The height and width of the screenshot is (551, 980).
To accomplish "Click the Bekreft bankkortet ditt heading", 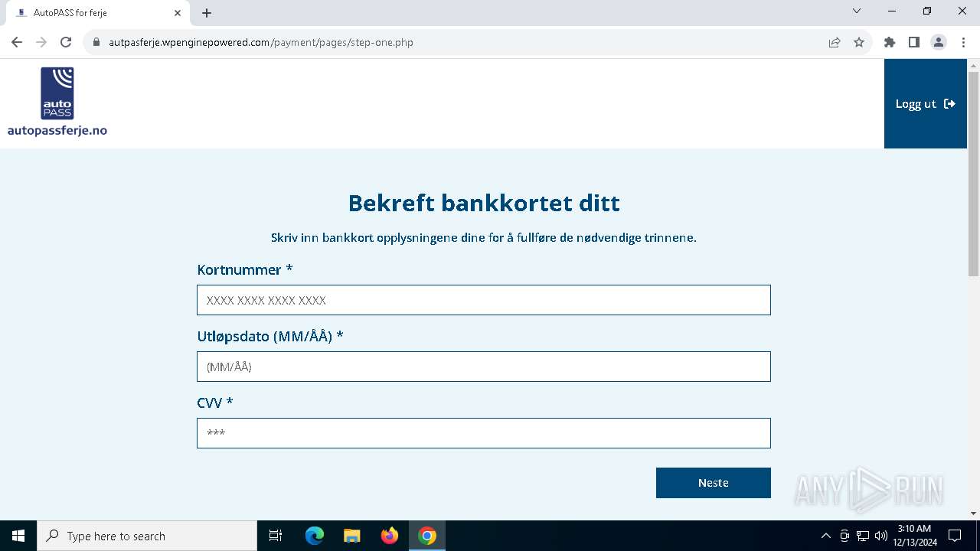I will (484, 203).
